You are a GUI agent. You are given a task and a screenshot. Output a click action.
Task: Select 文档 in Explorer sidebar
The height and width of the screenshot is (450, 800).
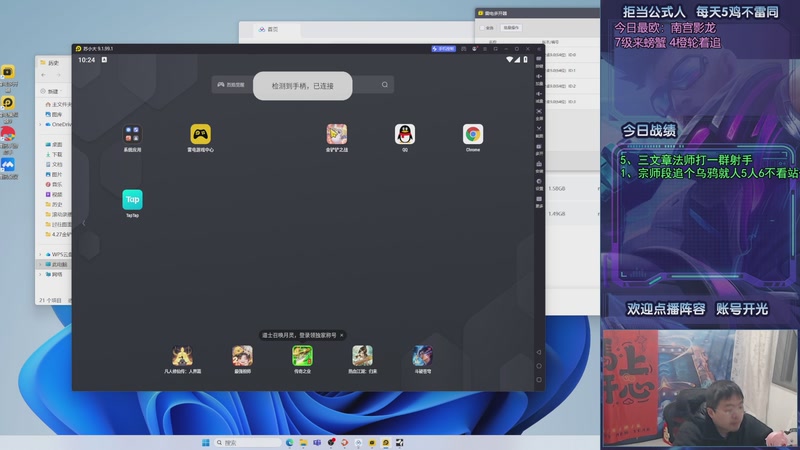tap(54, 164)
